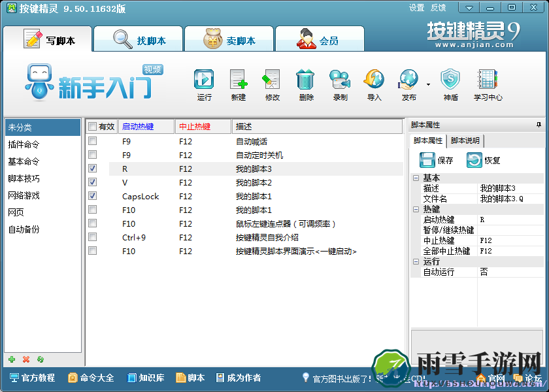The image size is (549, 392).
Task: Select the 脚本说明 sub-tab
Action: pyautogui.click(x=465, y=140)
